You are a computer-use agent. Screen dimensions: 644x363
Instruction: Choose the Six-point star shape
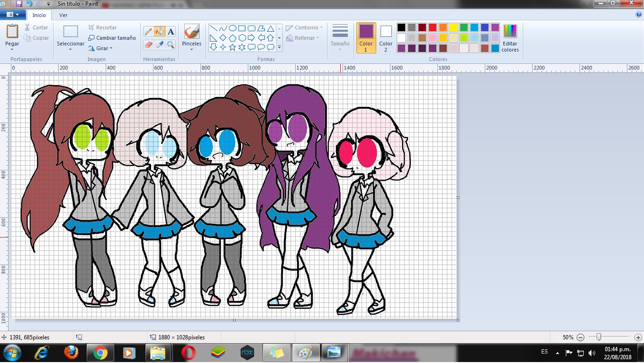point(242,47)
